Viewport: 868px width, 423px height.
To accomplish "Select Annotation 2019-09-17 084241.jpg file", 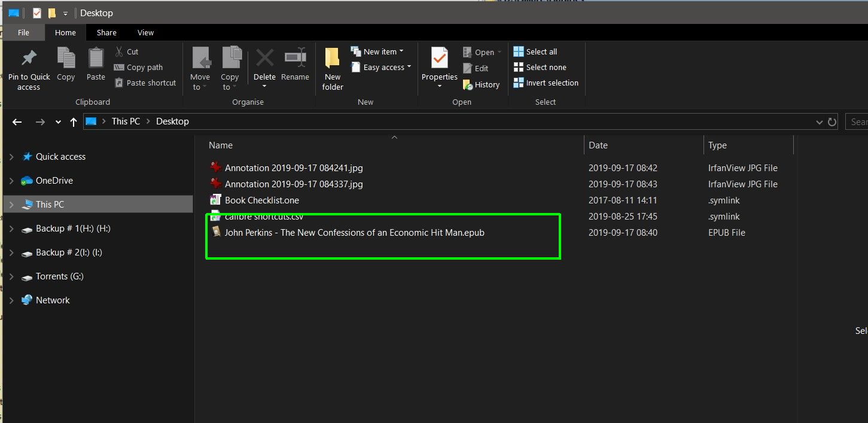I will point(294,168).
